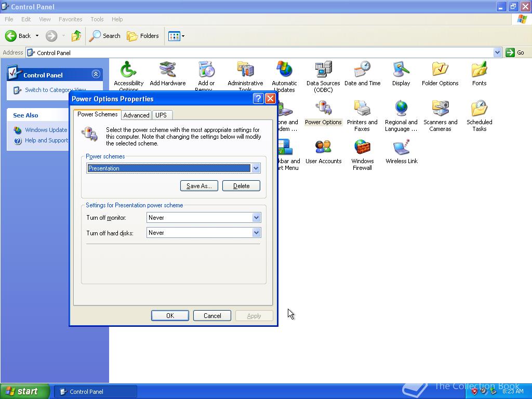Viewport: 532px width, 399px height.
Task: Click the red security shield tray icon
Action: [475, 392]
